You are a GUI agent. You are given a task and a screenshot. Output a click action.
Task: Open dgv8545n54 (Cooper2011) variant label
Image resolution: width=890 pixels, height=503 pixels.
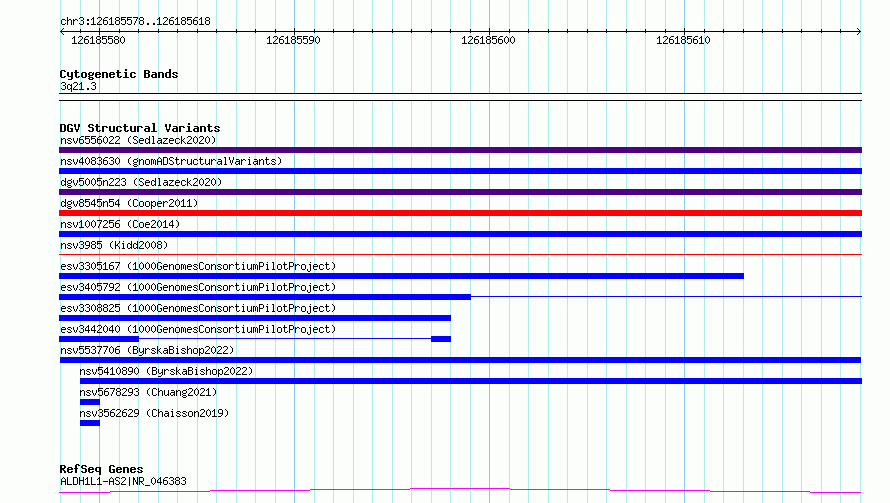pyautogui.click(x=129, y=203)
